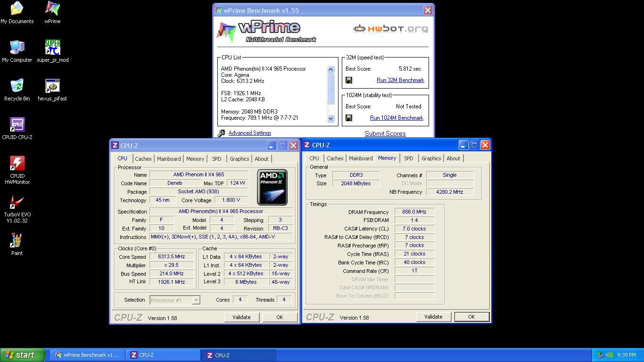Click the DRAM Frequency value 856.0 MHz
644x362 pixels.
[414, 212]
